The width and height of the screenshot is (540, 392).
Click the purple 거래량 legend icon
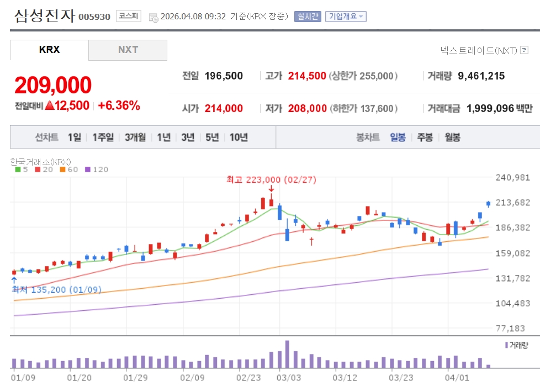506,345
